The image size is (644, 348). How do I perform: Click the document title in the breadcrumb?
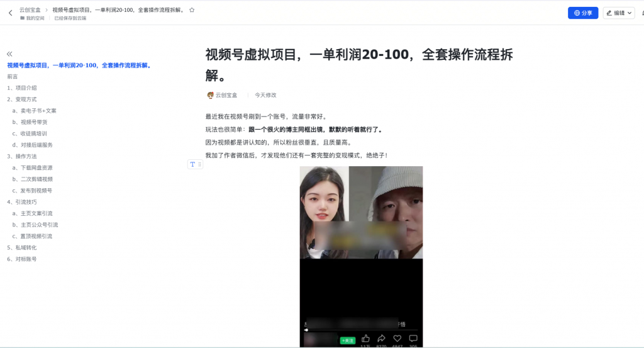[x=118, y=10]
